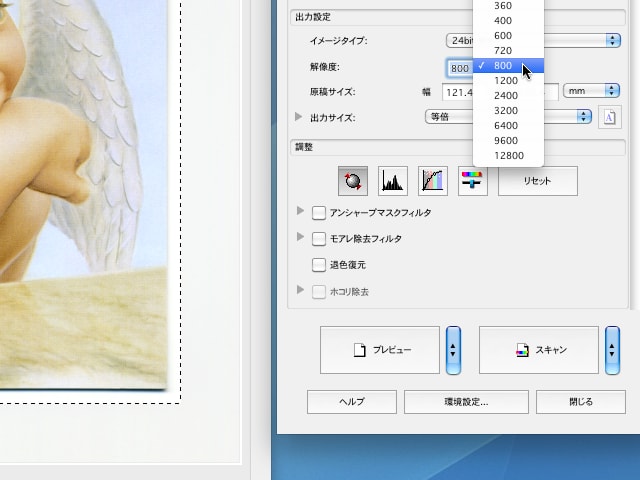
Task: Click the プレビュー button
Action: pyautogui.click(x=380, y=350)
